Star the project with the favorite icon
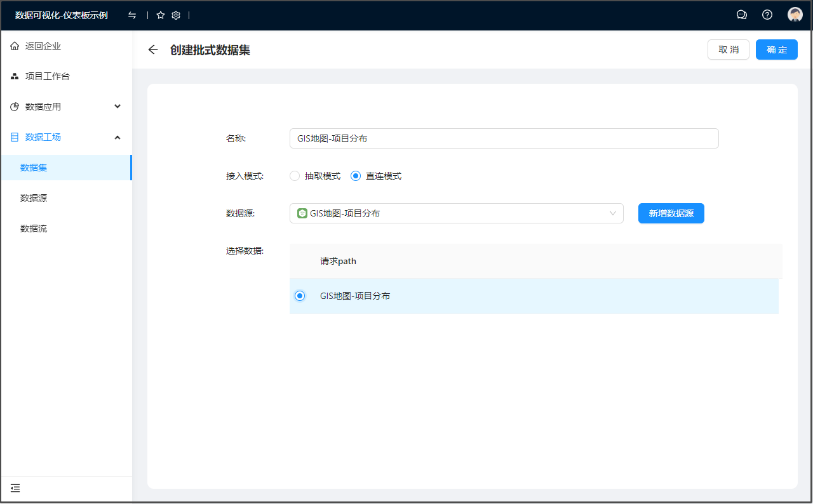This screenshot has width=813, height=504. click(x=161, y=15)
